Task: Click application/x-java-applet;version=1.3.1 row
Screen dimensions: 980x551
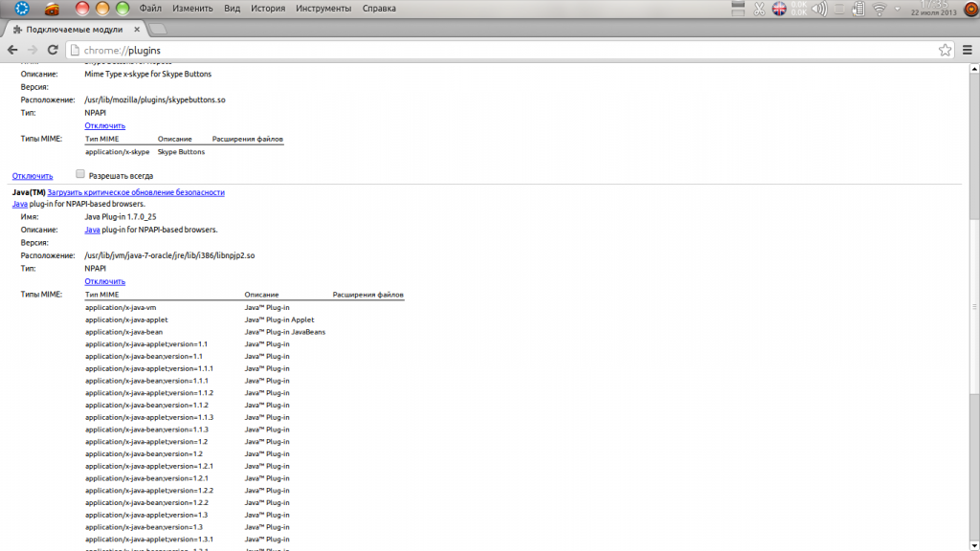Action: [149, 540]
